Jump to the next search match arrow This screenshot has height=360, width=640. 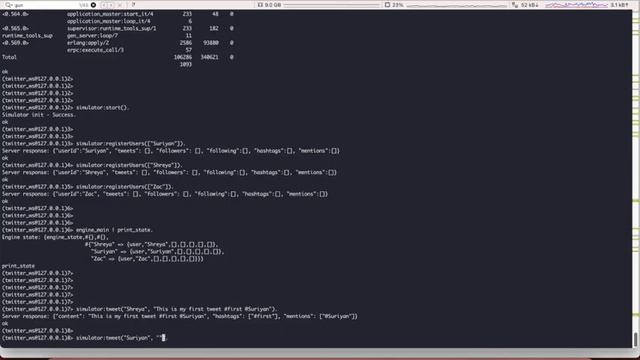pos(111,5)
